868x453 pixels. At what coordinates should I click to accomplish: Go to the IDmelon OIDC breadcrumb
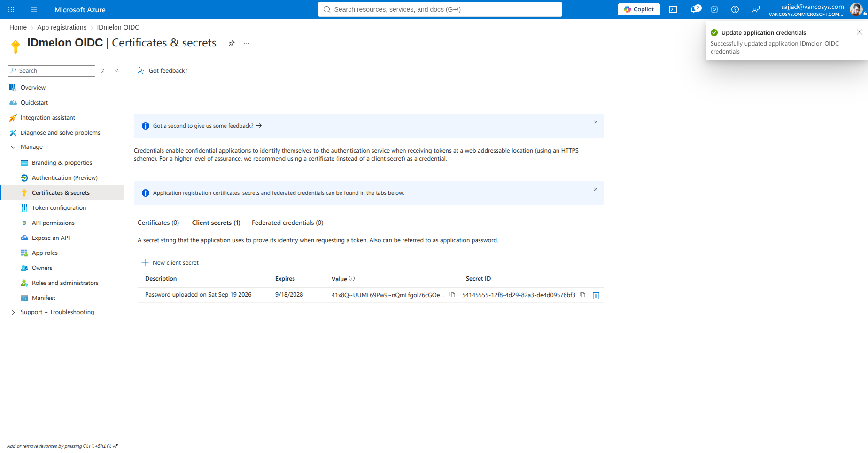click(118, 27)
